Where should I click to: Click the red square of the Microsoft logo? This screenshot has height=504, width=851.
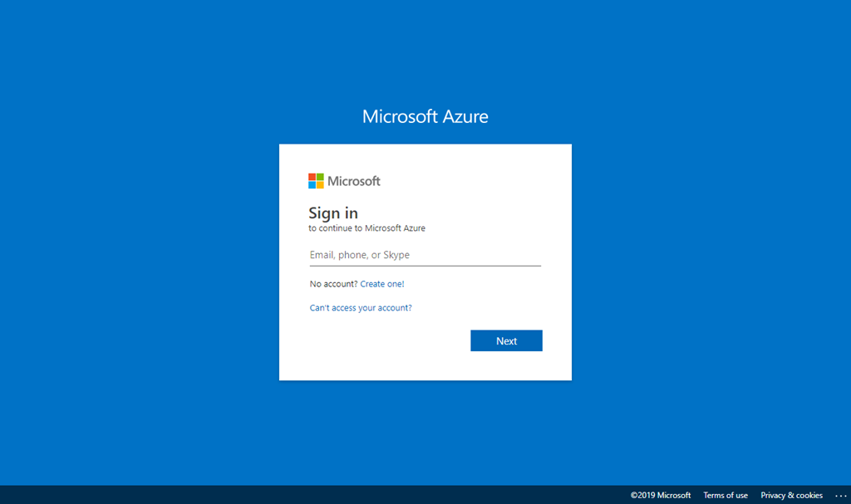click(312, 177)
